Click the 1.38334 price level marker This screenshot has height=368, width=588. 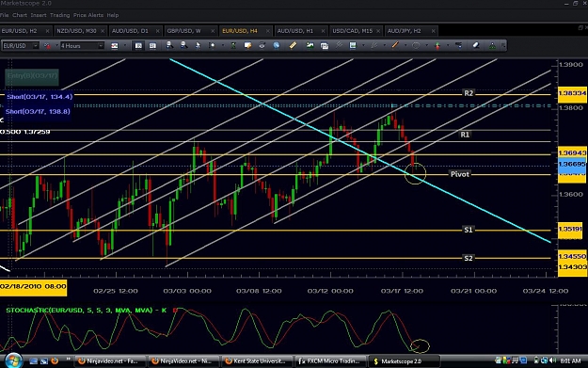pyautogui.click(x=572, y=93)
